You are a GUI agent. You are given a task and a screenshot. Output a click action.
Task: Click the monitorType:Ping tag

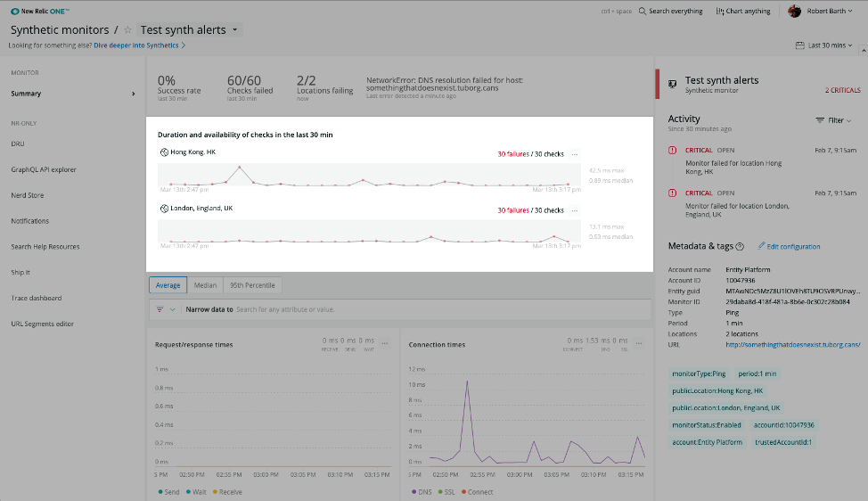click(699, 374)
